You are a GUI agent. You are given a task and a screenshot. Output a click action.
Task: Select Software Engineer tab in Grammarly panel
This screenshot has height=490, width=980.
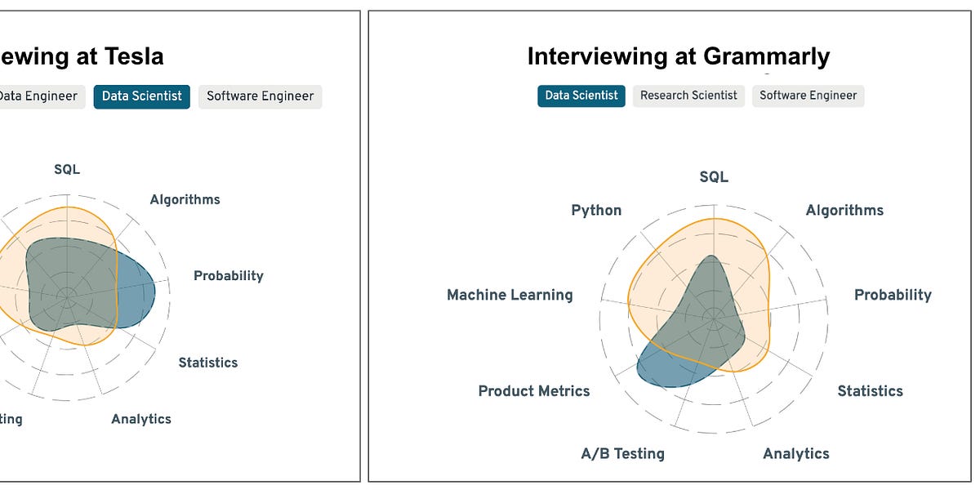tap(808, 96)
